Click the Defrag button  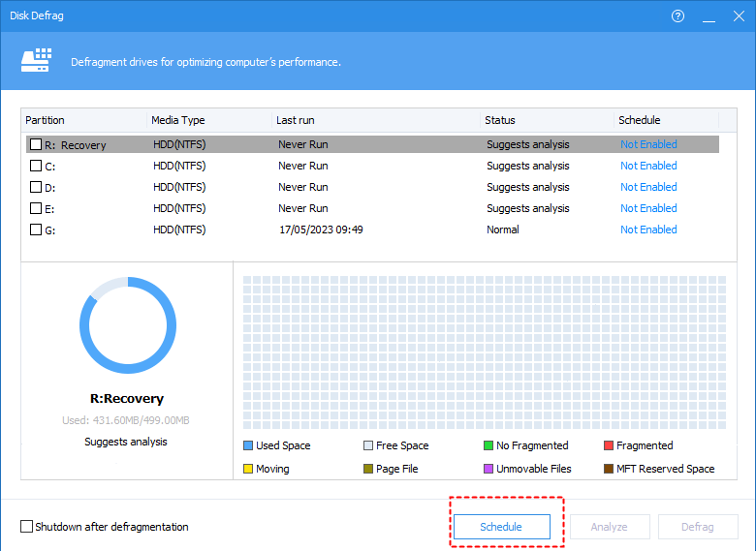(x=698, y=527)
